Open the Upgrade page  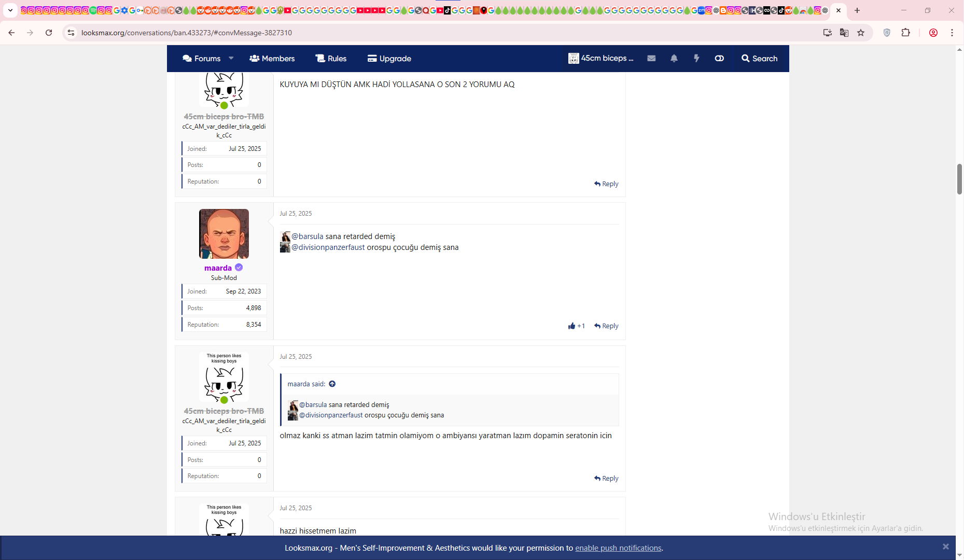point(389,59)
